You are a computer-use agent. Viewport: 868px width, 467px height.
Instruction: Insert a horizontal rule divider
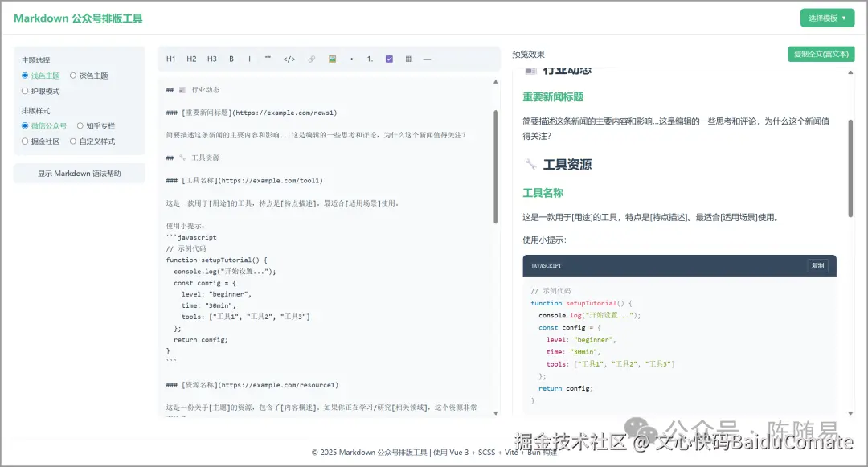pos(427,59)
